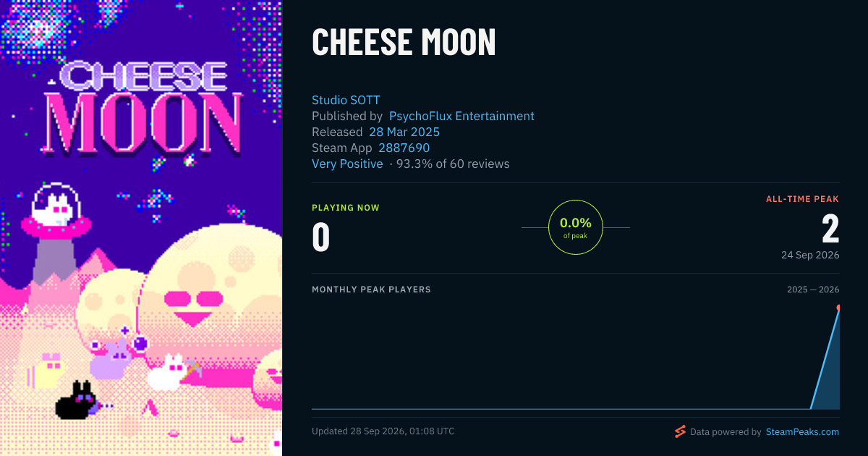Click the playing now count 0
This screenshot has height=456, width=868.
click(x=320, y=237)
